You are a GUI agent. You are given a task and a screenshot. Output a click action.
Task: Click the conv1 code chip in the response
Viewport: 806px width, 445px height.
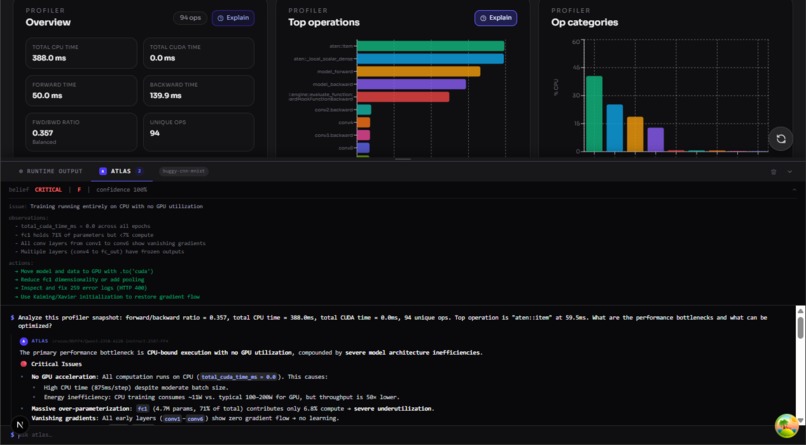coord(172,419)
